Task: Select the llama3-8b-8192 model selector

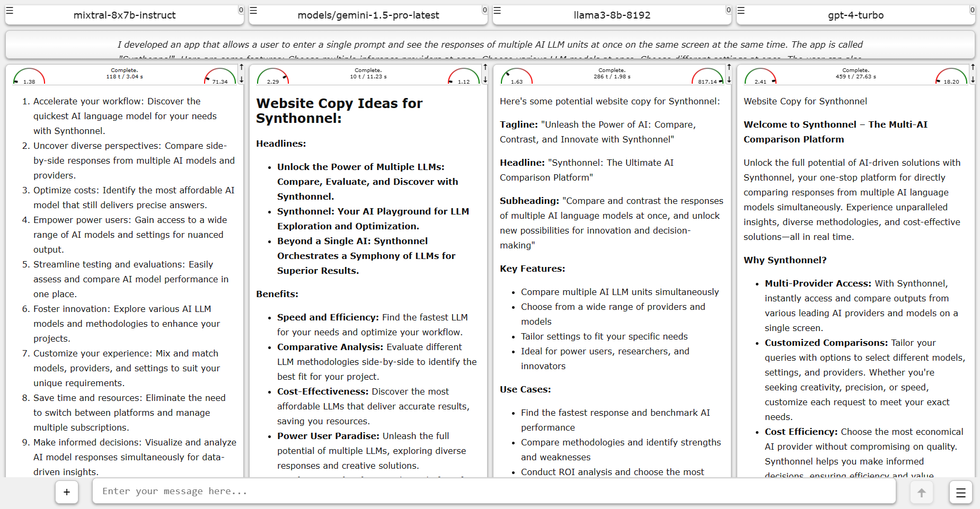Action: (612, 15)
